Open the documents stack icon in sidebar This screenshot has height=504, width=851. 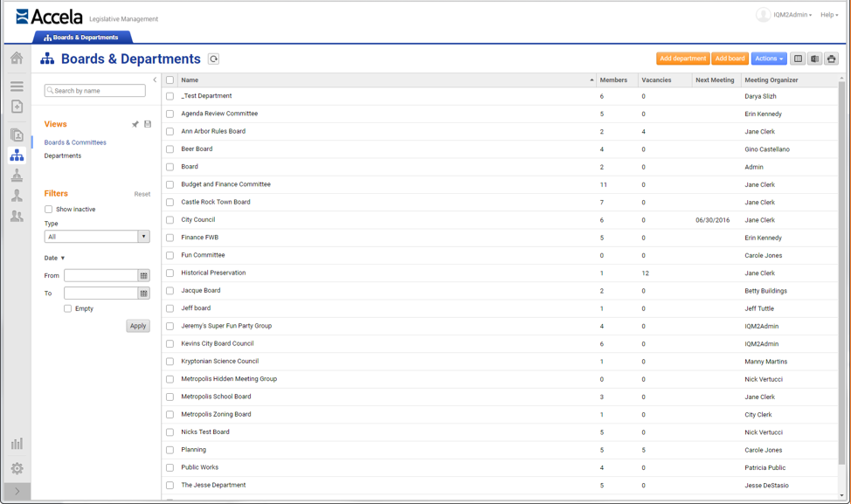click(17, 135)
